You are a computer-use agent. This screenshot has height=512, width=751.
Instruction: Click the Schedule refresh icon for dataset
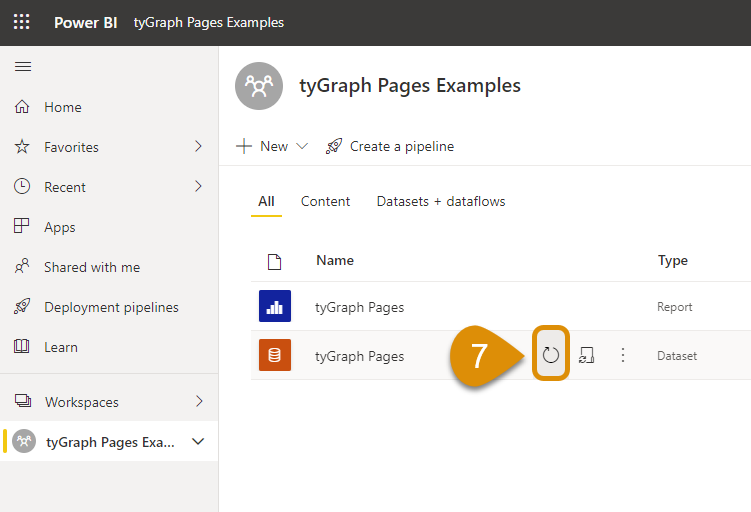(587, 355)
